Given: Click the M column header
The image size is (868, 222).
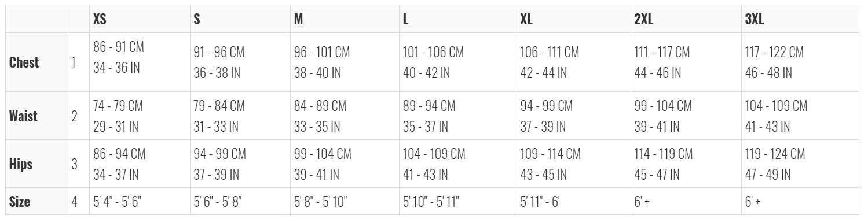Looking at the screenshot, I should [x=298, y=19].
